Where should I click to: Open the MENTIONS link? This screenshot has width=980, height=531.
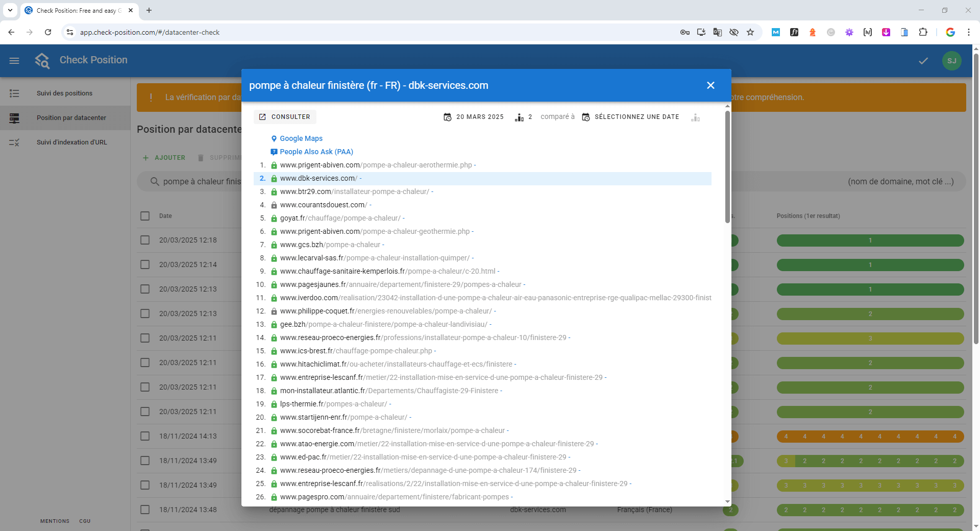point(55,521)
